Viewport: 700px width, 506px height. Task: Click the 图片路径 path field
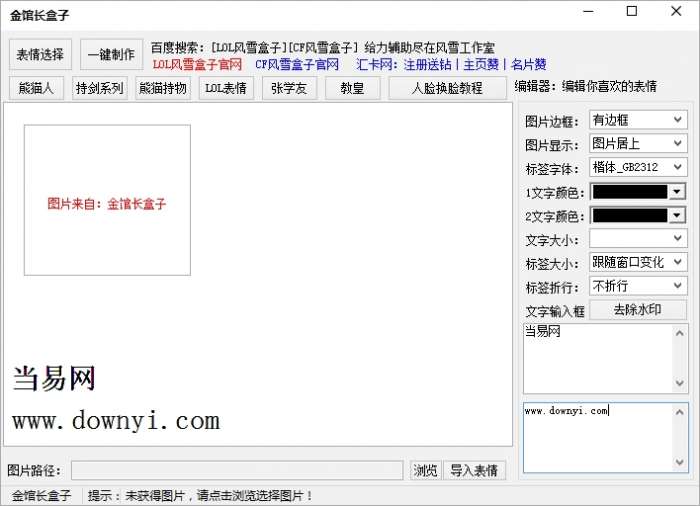coord(237,471)
